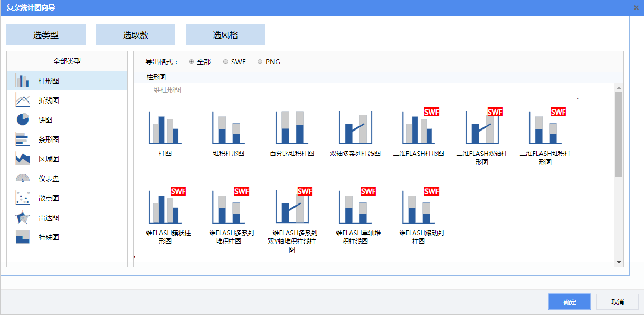Select the 二维FLASH滚动列柱图 chart icon
The height and width of the screenshot is (315, 644).
[x=419, y=207]
